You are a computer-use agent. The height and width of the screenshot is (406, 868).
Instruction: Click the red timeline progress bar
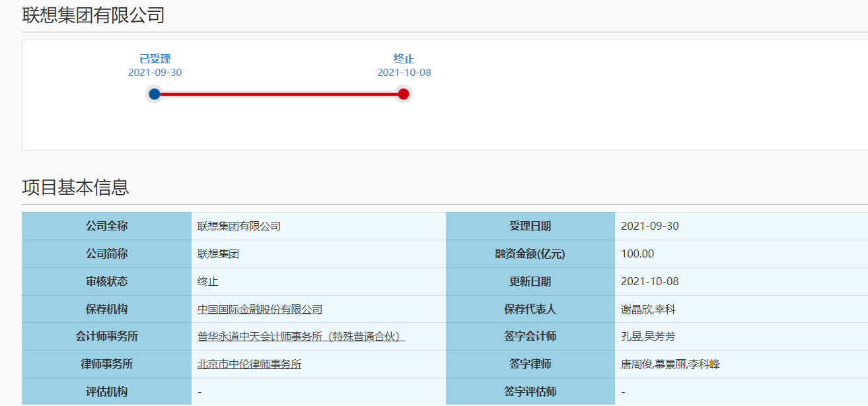pos(277,94)
